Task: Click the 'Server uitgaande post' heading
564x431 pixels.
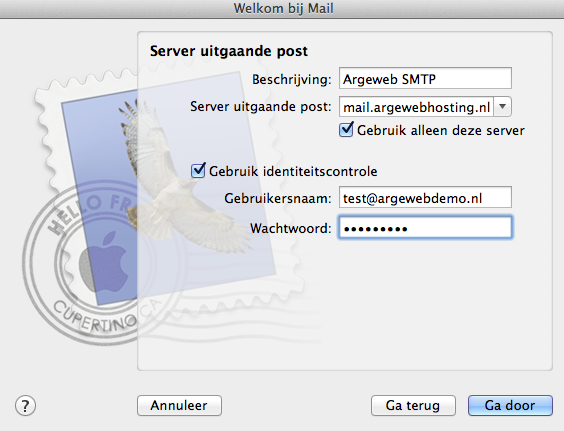Action: pos(229,51)
